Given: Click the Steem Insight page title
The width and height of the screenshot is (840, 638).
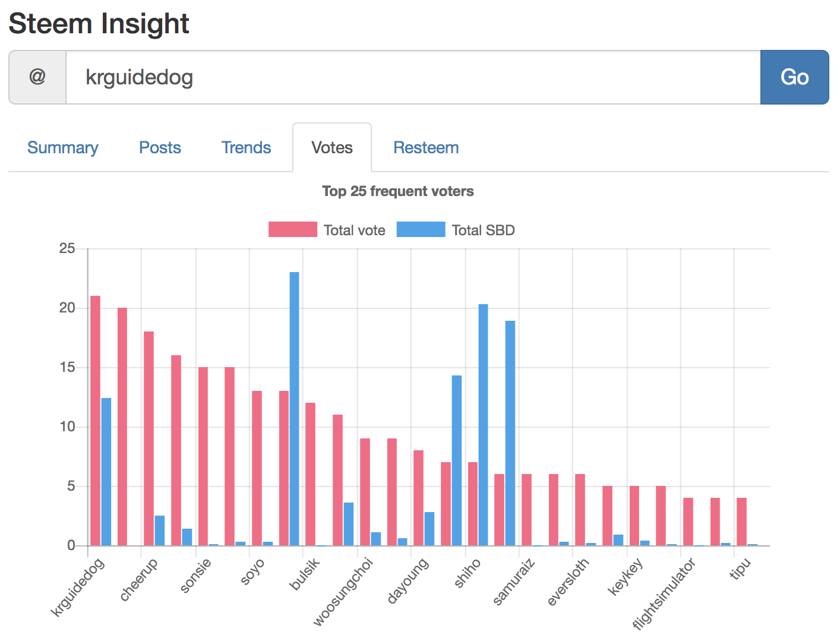Looking at the screenshot, I should point(99,24).
